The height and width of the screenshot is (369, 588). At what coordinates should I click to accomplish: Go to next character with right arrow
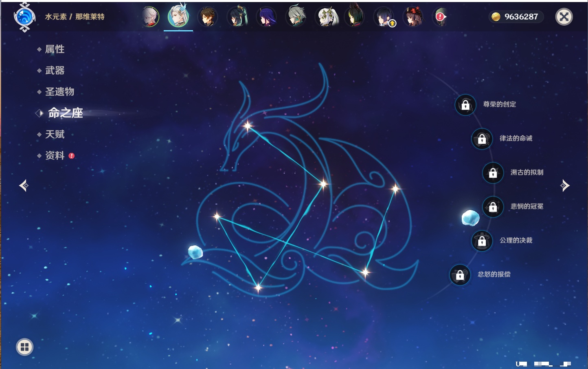pyautogui.click(x=565, y=186)
